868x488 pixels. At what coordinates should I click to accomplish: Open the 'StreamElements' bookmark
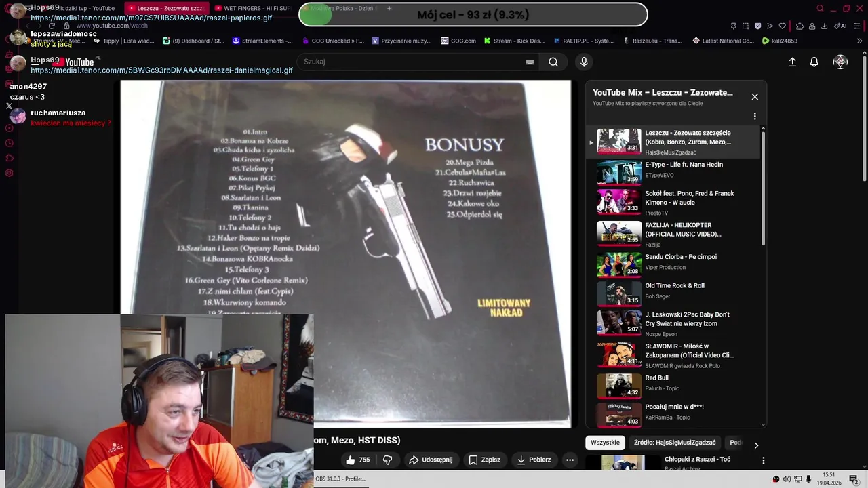[x=262, y=41]
